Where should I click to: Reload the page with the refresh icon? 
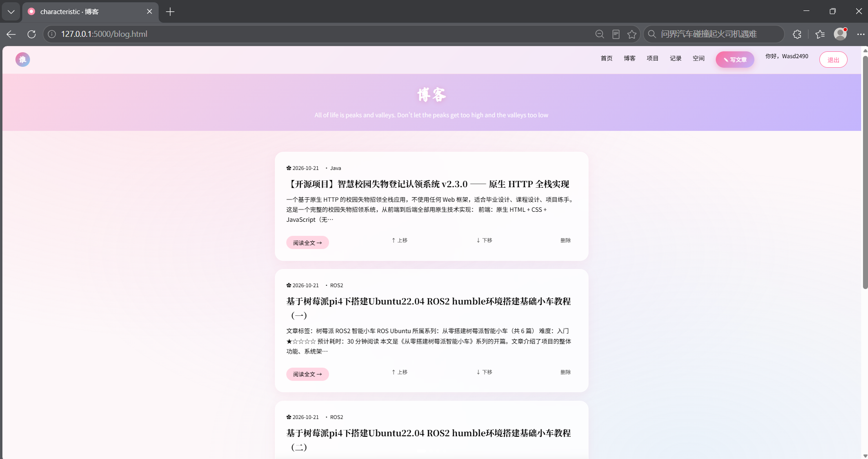[x=31, y=34]
